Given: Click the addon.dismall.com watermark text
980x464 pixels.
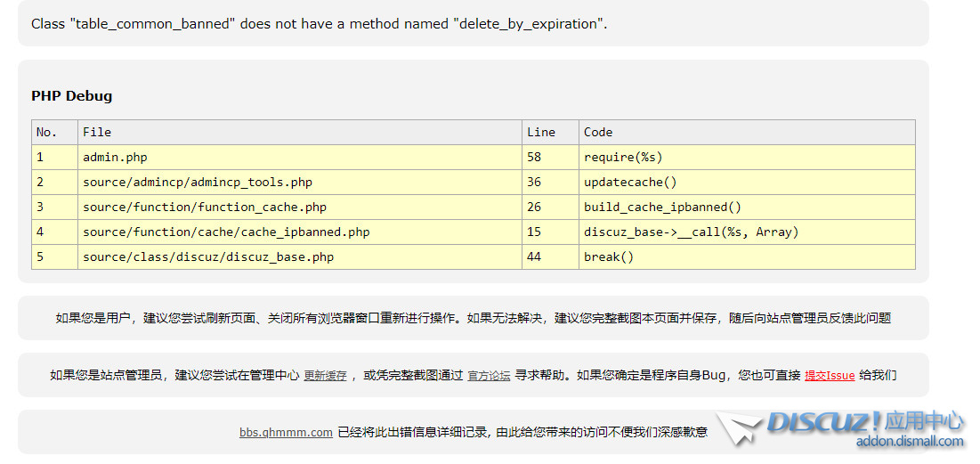Looking at the screenshot, I should 909,441.
